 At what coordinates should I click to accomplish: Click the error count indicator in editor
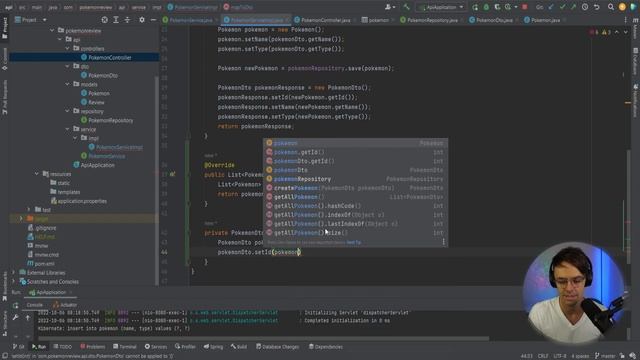pos(594,32)
